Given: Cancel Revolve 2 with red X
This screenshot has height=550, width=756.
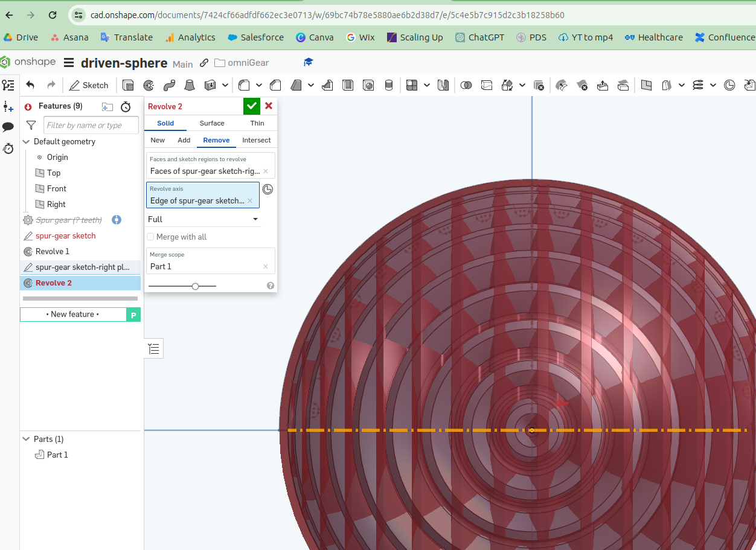Looking at the screenshot, I should (x=269, y=106).
